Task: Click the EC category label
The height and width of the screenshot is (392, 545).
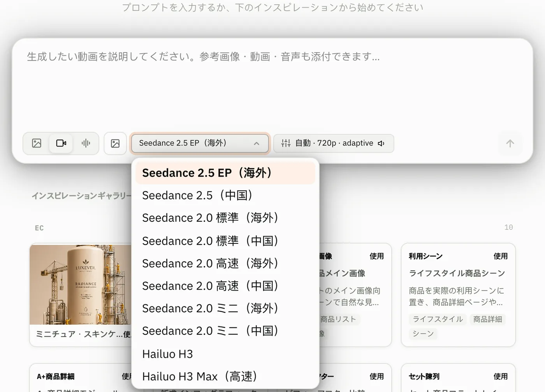Action: [39, 228]
